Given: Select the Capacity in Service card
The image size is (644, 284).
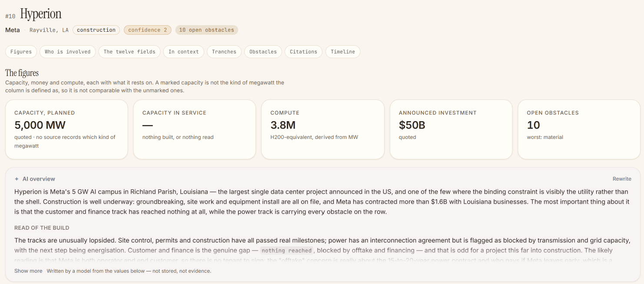Looking at the screenshot, I should tap(195, 129).
